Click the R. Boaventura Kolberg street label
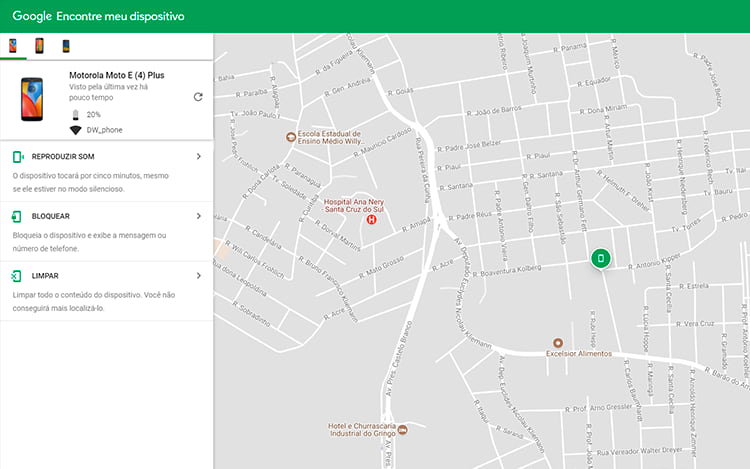The width and height of the screenshot is (750, 469). point(507,271)
